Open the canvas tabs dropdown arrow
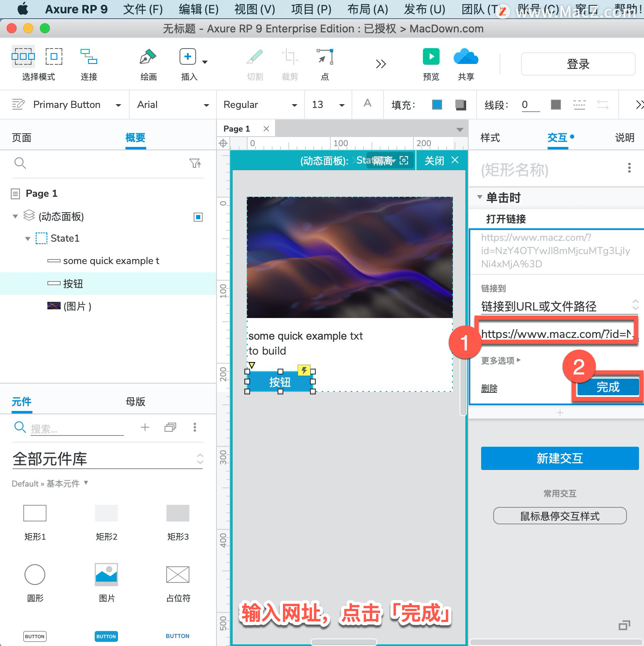Image resolution: width=644 pixels, height=646 pixels. point(460,130)
